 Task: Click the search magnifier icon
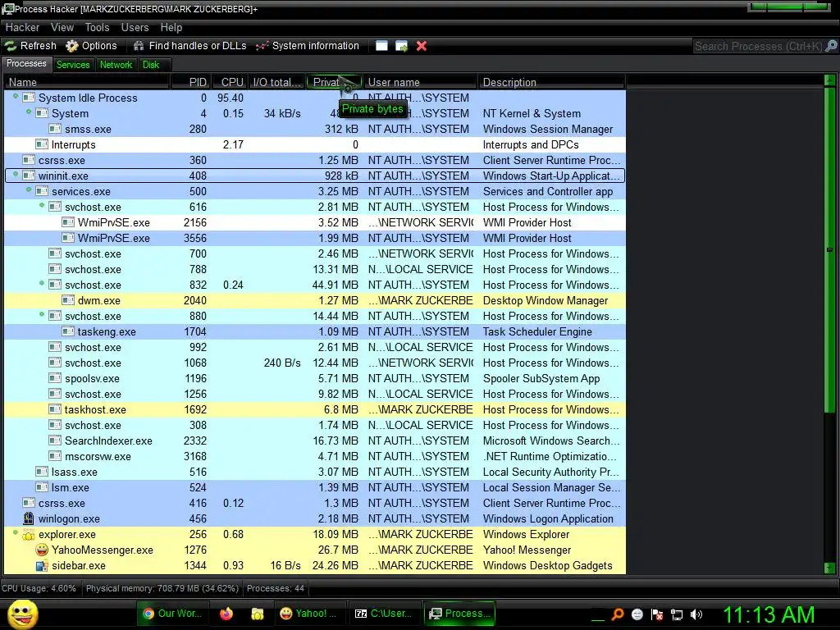(831, 46)
